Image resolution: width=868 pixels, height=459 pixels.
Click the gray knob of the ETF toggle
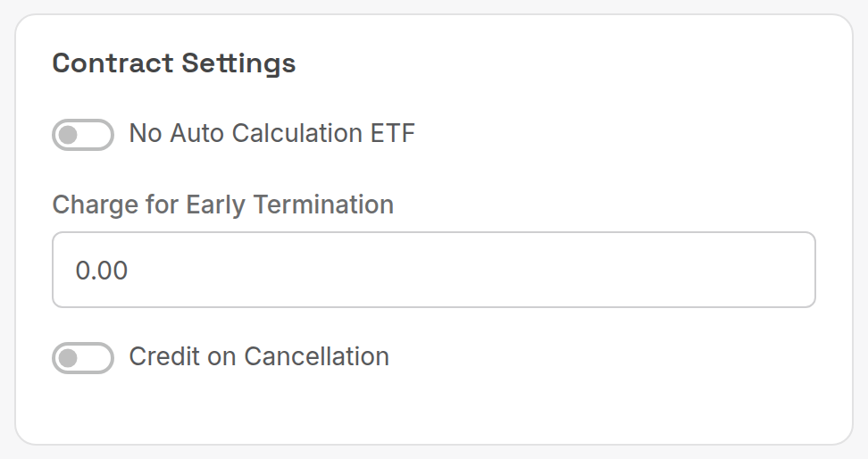click(x=68, y=135)
